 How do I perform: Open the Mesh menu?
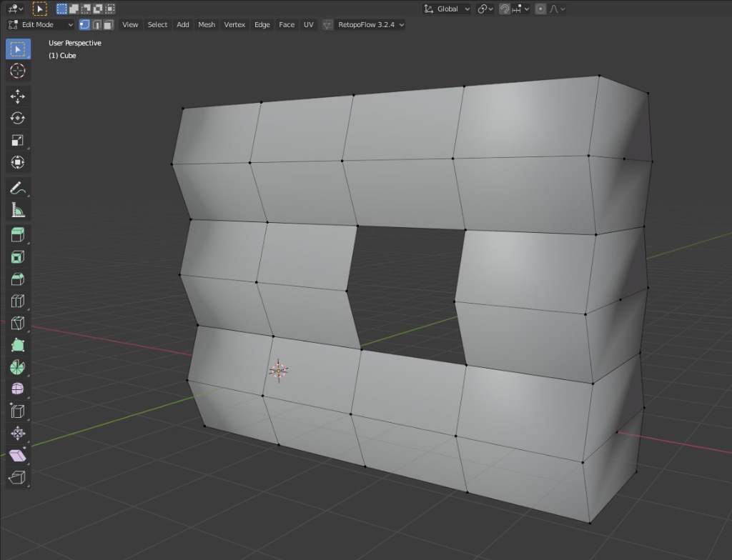207,24
